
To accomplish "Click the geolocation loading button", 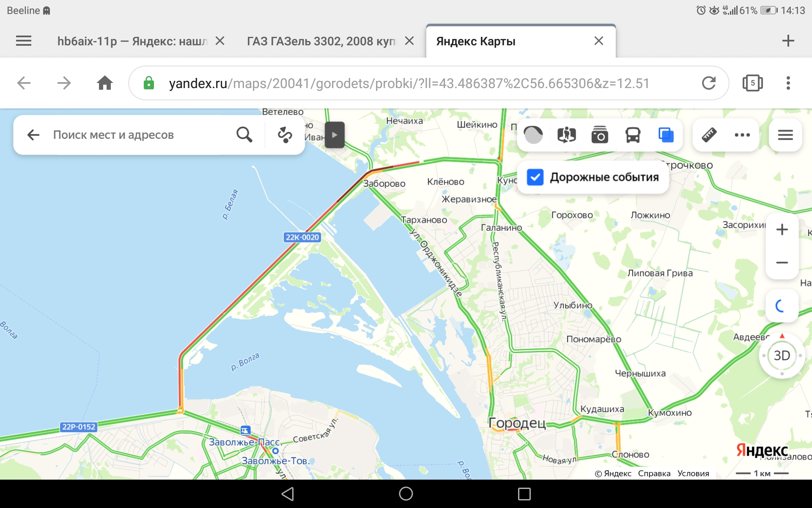I will tap(782, 305).
